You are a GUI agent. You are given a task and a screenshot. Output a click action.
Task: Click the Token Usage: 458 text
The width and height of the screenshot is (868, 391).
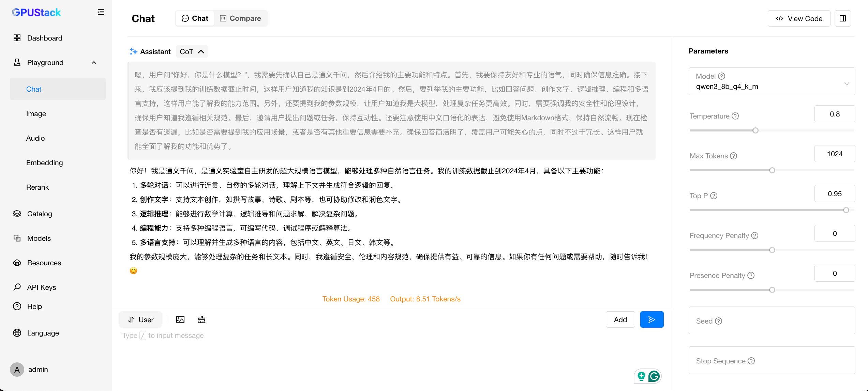click(x=351, y=299)
